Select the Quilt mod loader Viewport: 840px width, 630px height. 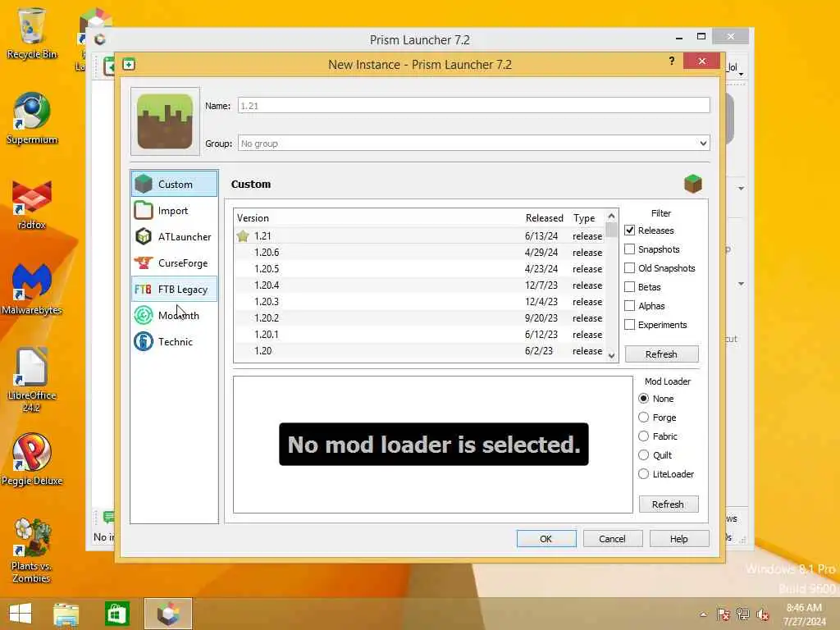[643, 454]
